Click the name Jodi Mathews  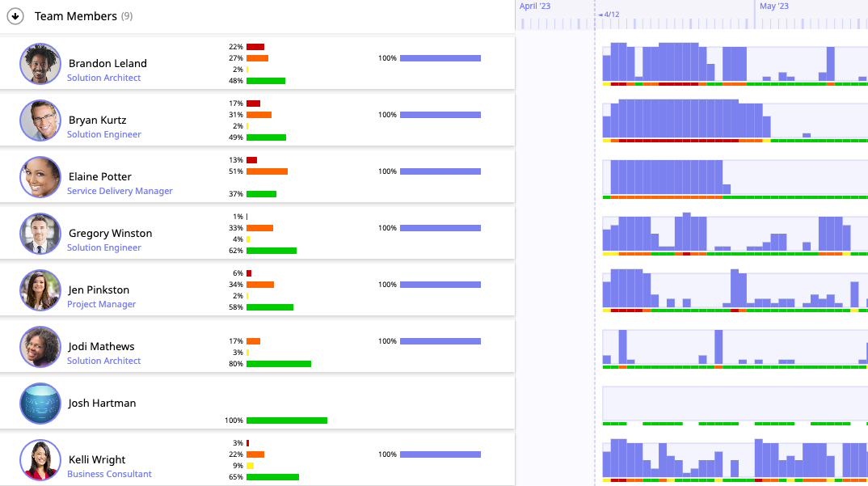click(x=100, y=346)
